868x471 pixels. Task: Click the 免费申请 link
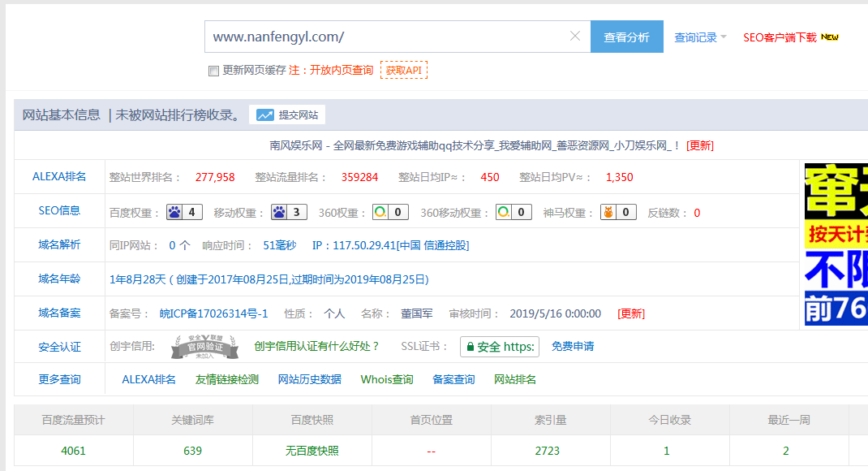click(x=573, y=346)
